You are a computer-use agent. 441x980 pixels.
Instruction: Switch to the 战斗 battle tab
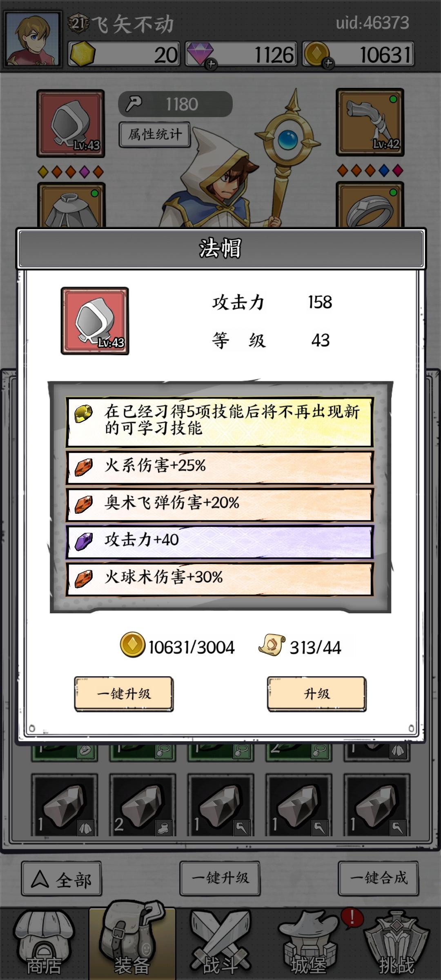point(220,944)
